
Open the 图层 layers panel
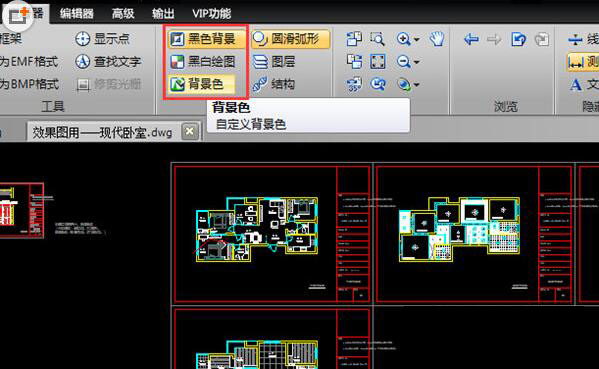pyautogui.click(x=274, y=62)
